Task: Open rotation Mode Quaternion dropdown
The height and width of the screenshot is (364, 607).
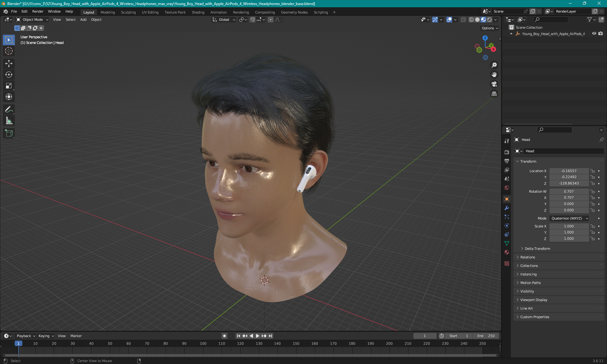Action: 569,218
